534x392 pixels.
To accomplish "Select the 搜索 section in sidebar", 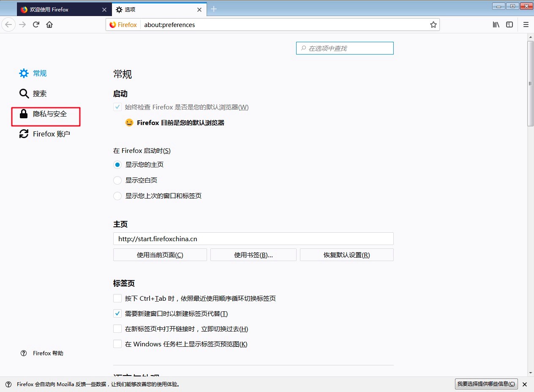I will [40, 93].
